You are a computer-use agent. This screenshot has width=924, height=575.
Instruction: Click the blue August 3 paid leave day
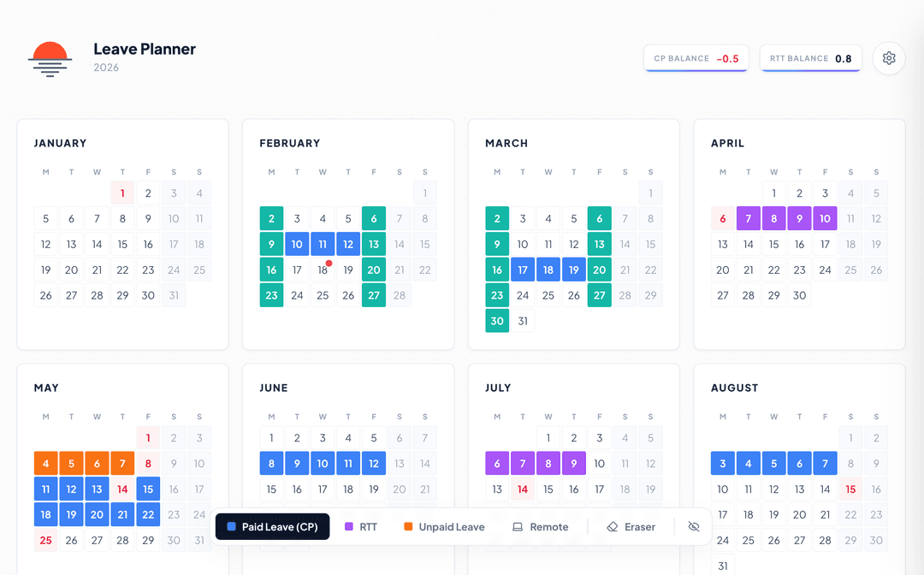(723, 464)
